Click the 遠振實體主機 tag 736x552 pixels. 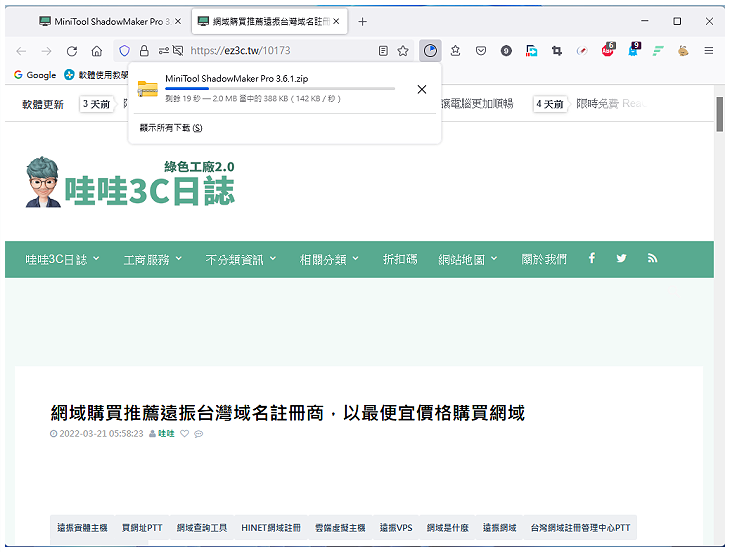tap(82, 528)
